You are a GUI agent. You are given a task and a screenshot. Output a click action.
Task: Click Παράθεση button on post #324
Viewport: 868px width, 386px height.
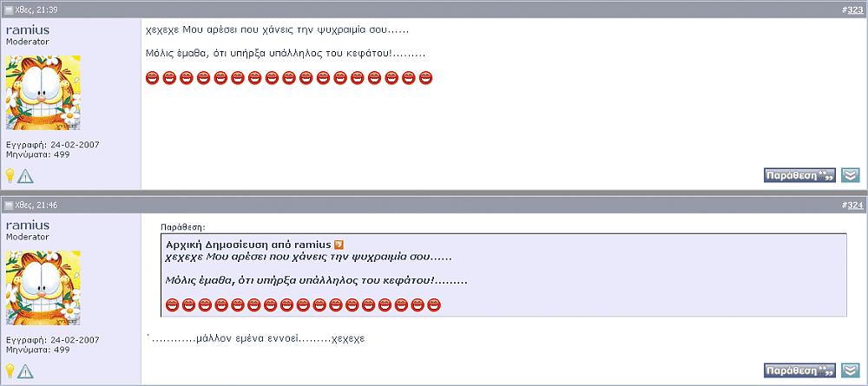[799, 370]
